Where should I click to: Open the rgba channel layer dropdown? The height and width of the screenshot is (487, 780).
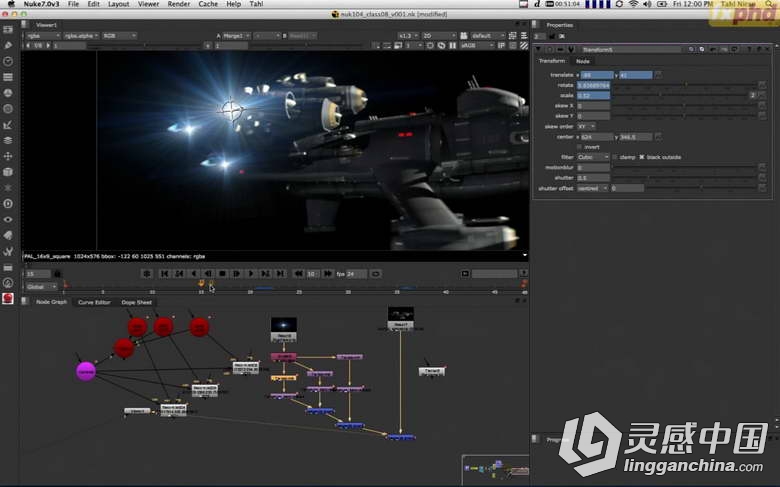43,36
